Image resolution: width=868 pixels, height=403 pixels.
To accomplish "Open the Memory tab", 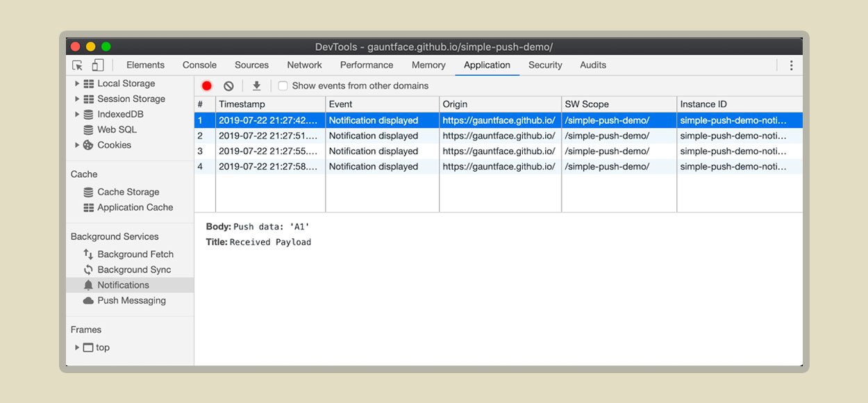I will 428,65.
